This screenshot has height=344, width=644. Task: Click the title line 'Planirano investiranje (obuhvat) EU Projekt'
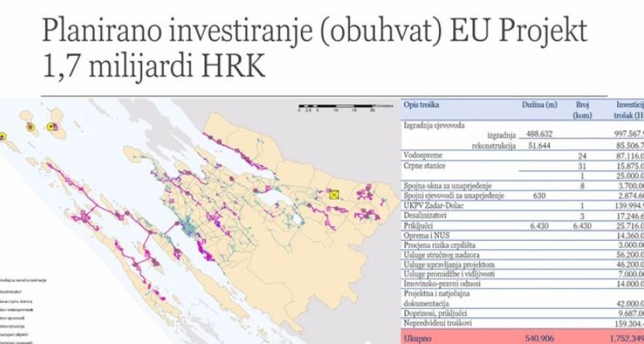tap(315, 31)
